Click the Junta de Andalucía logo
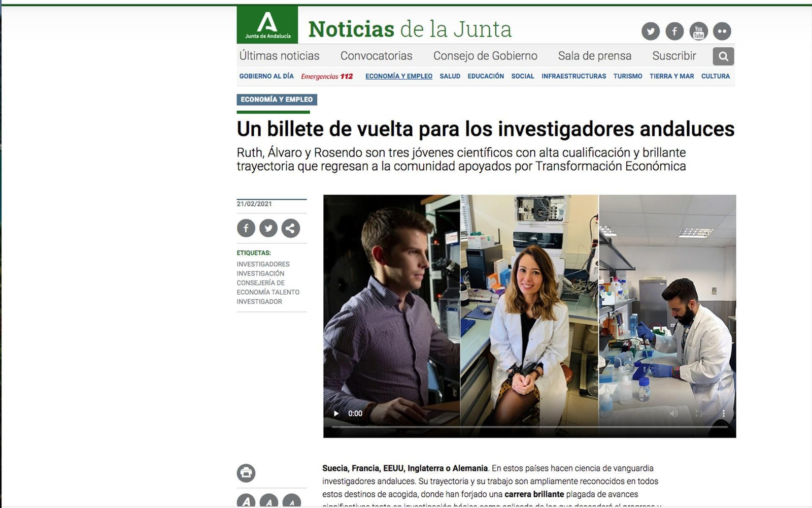This screenshot has width=812, height=508. 267,24
